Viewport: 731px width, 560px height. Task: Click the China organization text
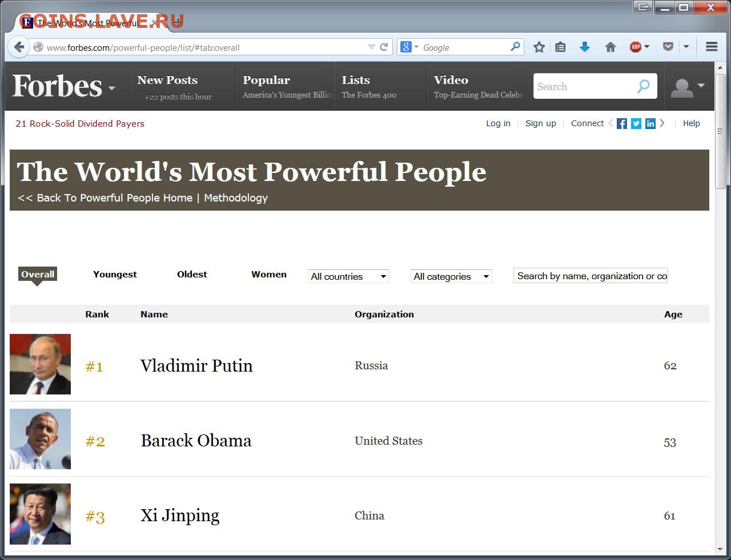(369, 515)
